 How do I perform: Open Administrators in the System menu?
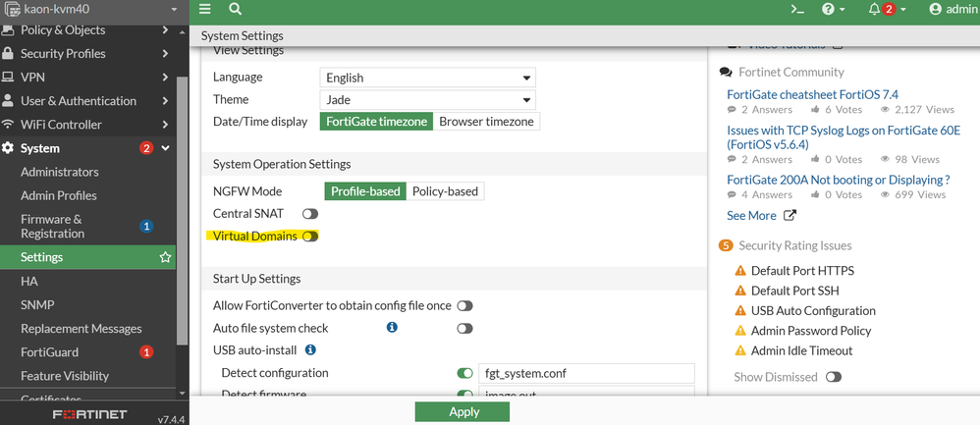(60, 172)
